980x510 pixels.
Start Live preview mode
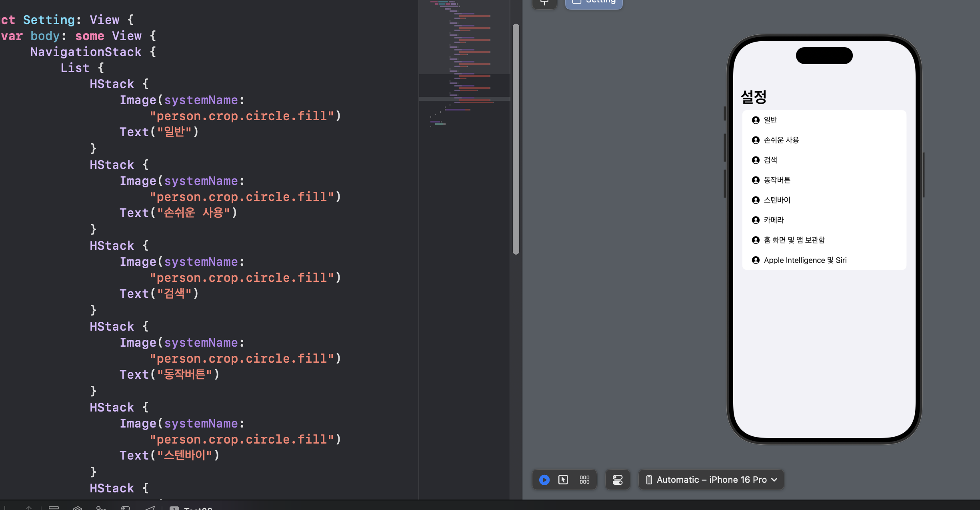(x=544, y=480)
